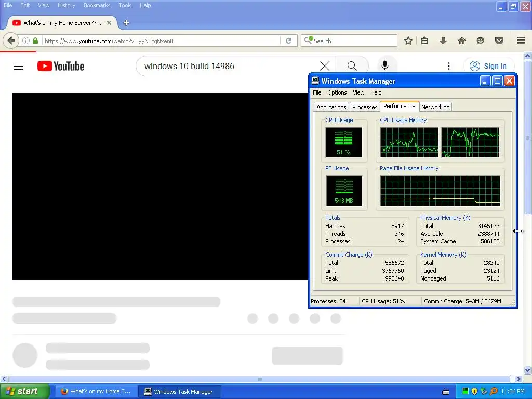Open Firefox Help menu
This screenshot has width=532, height=399.
click(x=145, y=5)
